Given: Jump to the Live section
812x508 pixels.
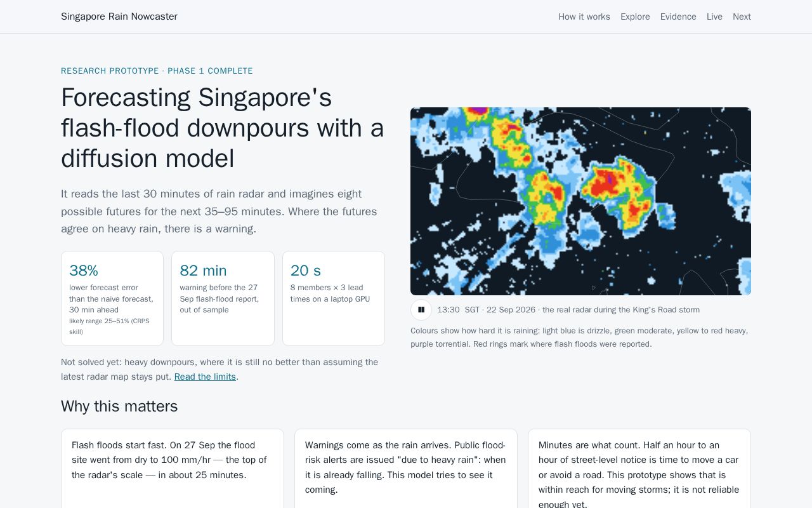Looking at the screenshot, I should coord(714,17).
